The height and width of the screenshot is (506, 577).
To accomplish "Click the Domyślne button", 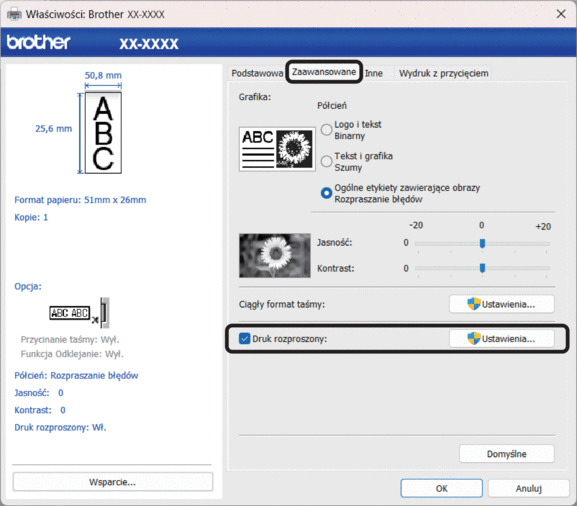I will click(x=507, y=454).
